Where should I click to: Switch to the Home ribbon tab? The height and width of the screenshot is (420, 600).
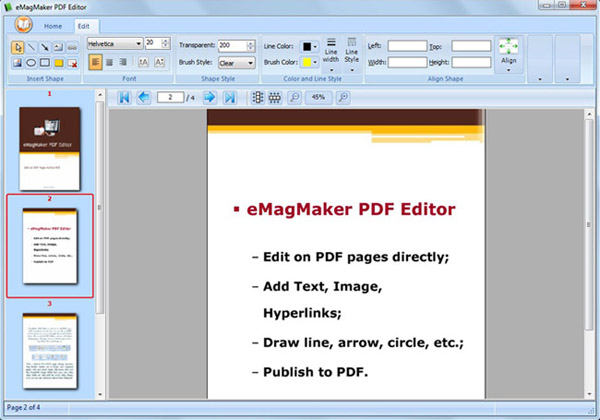53,26
